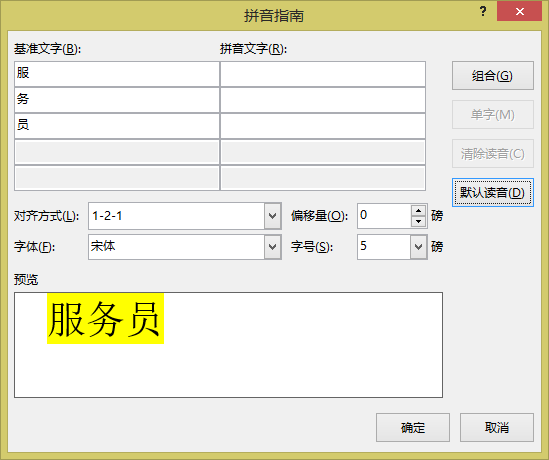Expand the 对齐方式 dropdown arrow
Screen dimensions: 549x460
pyautogui.click(x=273, y=216)
